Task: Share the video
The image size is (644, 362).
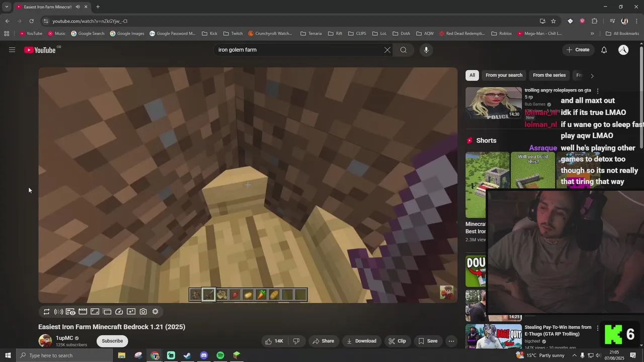Action: coord(323,341)
